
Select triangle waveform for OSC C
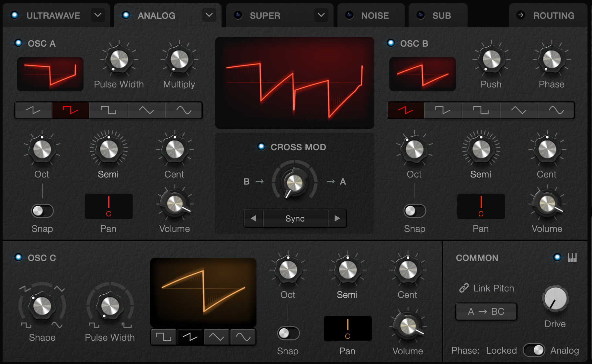(217, 337)
